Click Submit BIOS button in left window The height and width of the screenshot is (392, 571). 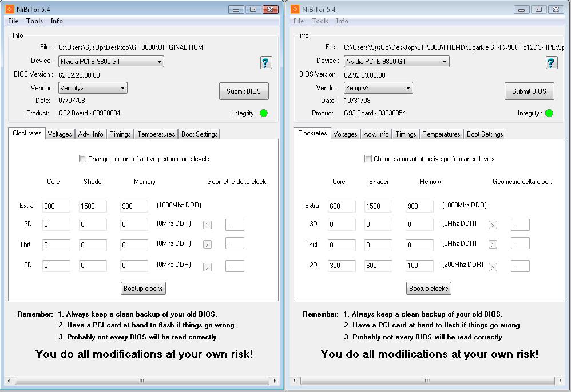coord(244,91)
